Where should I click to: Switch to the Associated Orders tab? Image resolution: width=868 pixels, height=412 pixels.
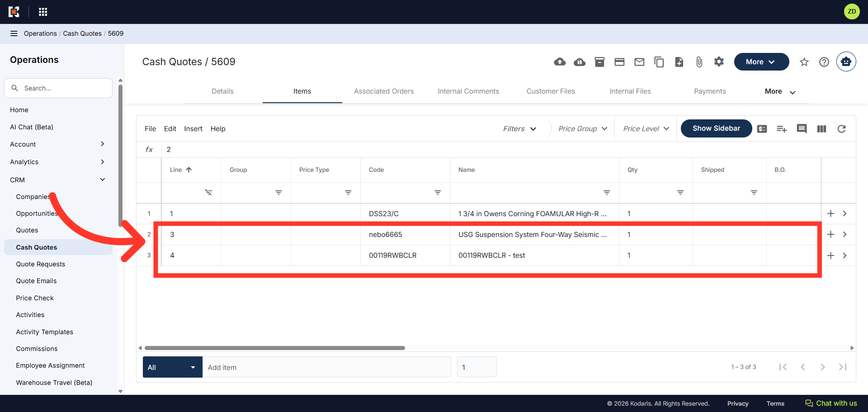pos(384,91)
